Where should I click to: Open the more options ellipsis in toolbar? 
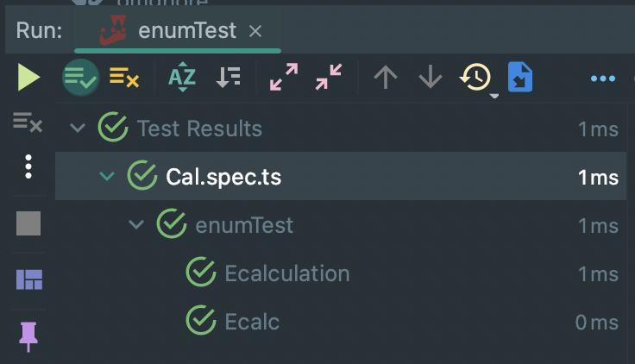point(602,78)
